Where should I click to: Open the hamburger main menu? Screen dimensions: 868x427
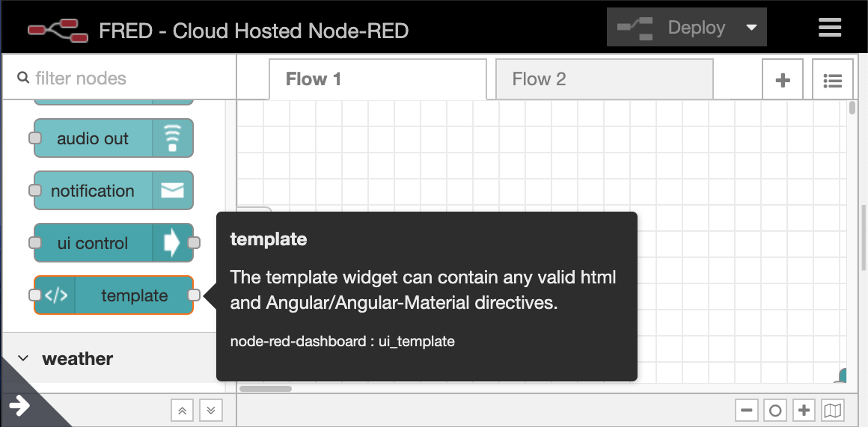pos(830,28)
